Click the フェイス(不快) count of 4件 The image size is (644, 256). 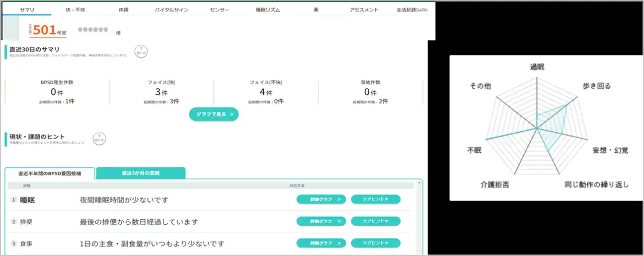tap(266, 92)
